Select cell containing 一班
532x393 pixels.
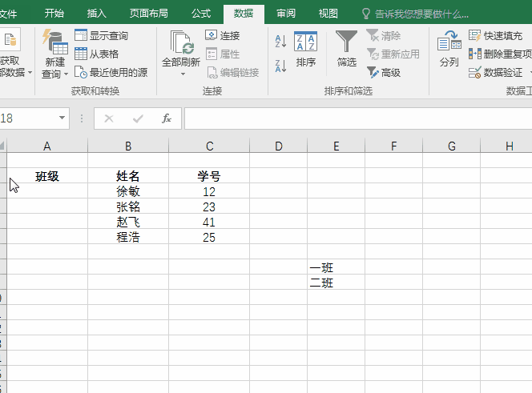pyautogui.click(x=337, y=267)
